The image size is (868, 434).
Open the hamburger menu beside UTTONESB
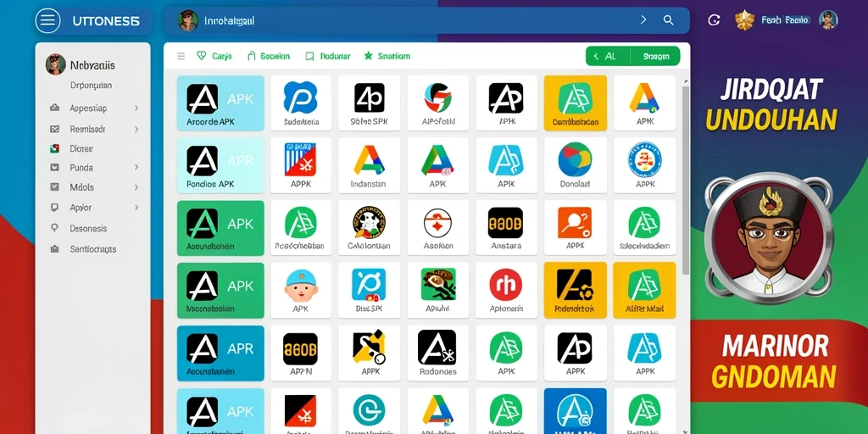coord(48,21)
